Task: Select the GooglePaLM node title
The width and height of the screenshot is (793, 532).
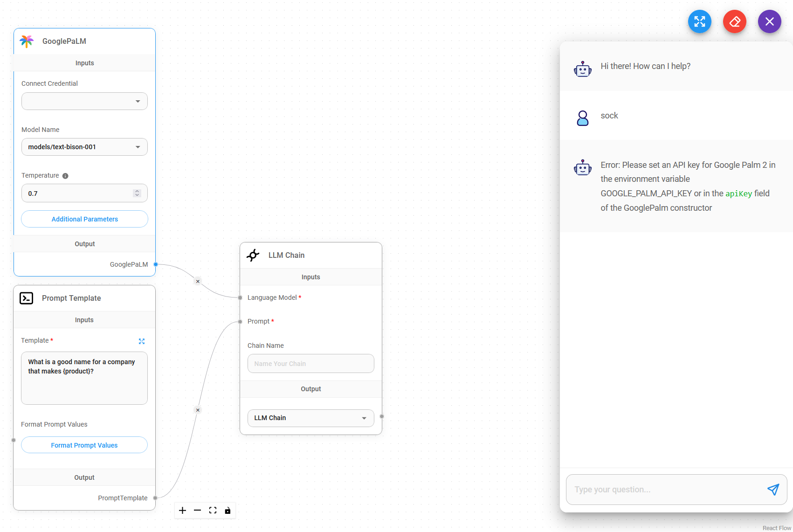Action: coord(64,41)
